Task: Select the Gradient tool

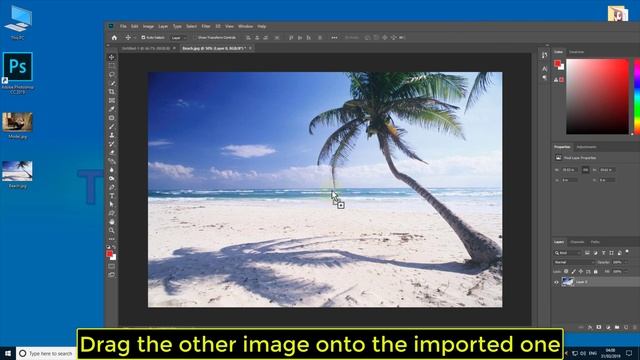Action: pos(111,161)
